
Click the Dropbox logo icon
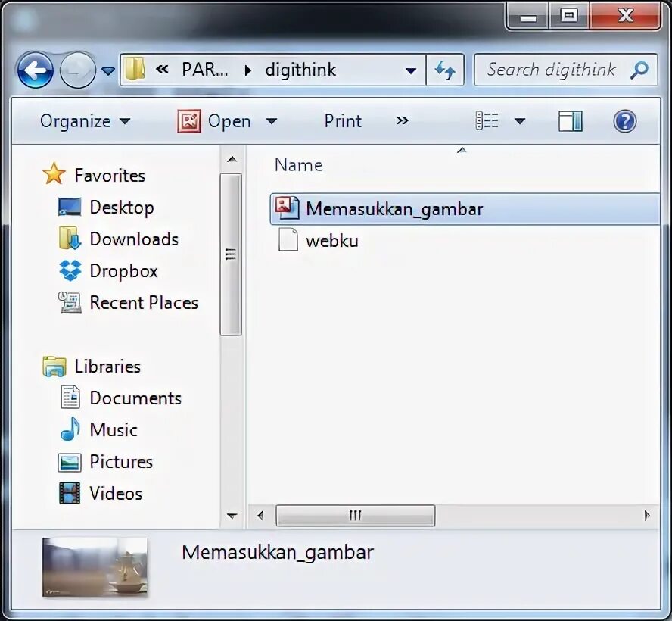click(70, 270)
